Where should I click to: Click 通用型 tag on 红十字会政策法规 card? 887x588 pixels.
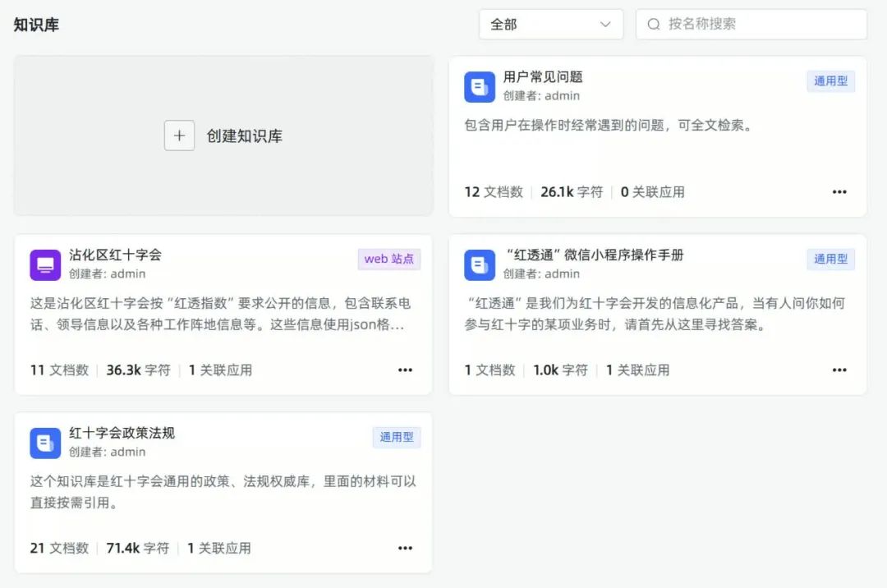[396, 438]
